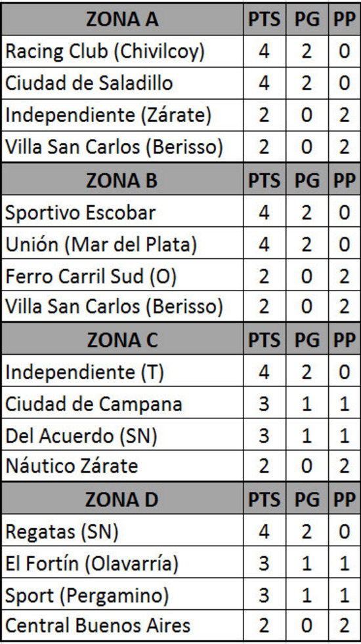Select the ZONA C header cell
The width and height of the screenshot is (361, 644).
tap(122, 339)
